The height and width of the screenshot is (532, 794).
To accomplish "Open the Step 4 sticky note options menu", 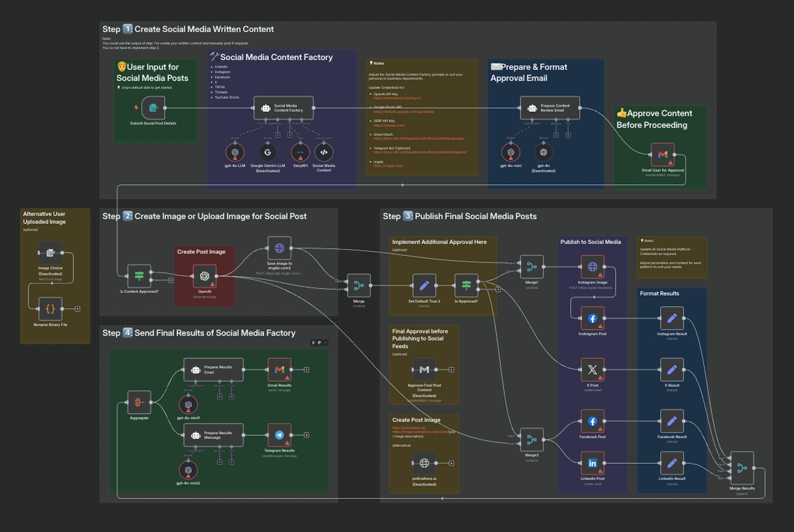I will [x=325, y=343].
